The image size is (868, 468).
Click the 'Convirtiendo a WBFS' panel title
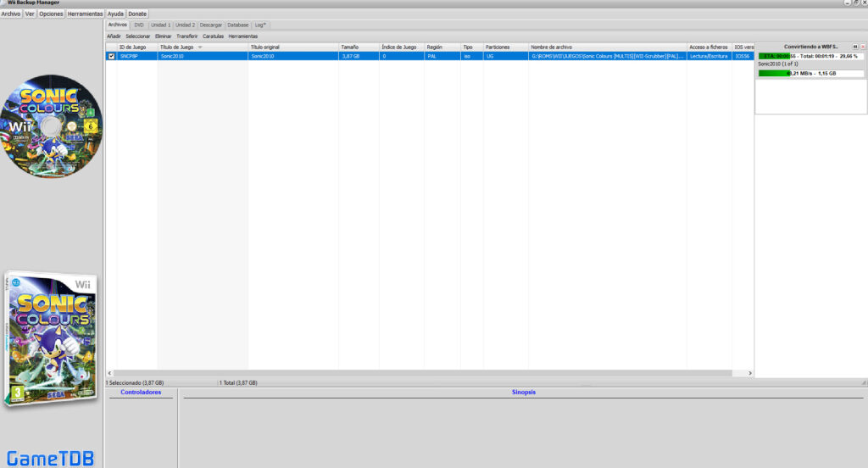tap(811, 47)
